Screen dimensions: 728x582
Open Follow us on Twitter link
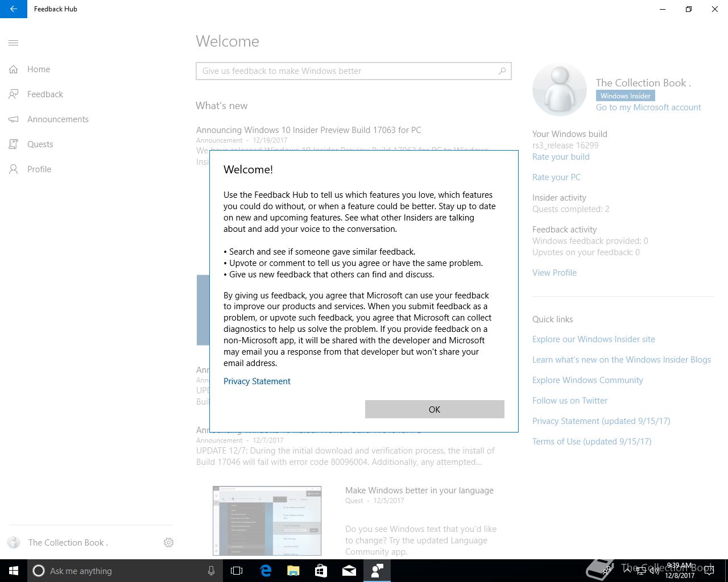pos(570,401)
